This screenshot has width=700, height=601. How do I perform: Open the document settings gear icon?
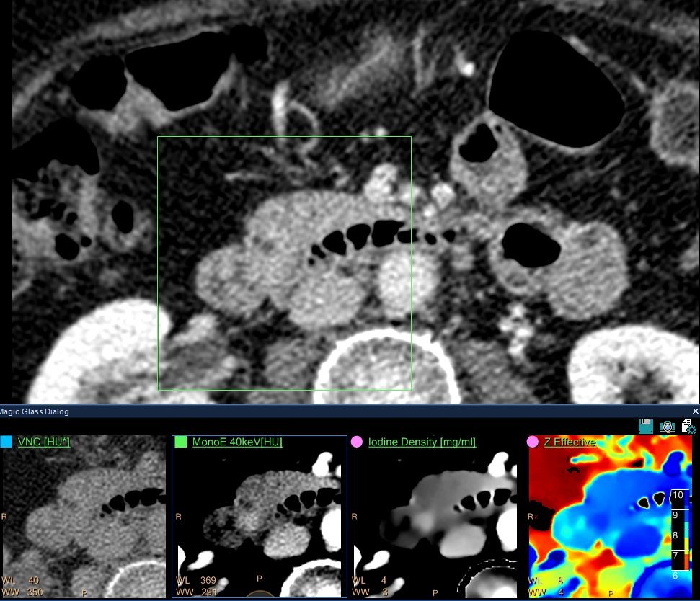click(x=688, y=427)
